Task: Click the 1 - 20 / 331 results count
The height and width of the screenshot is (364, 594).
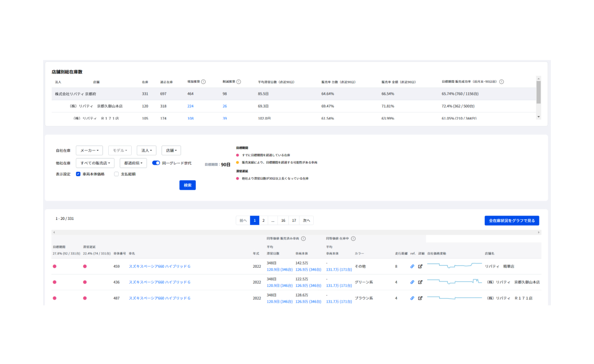Action: 65,218
